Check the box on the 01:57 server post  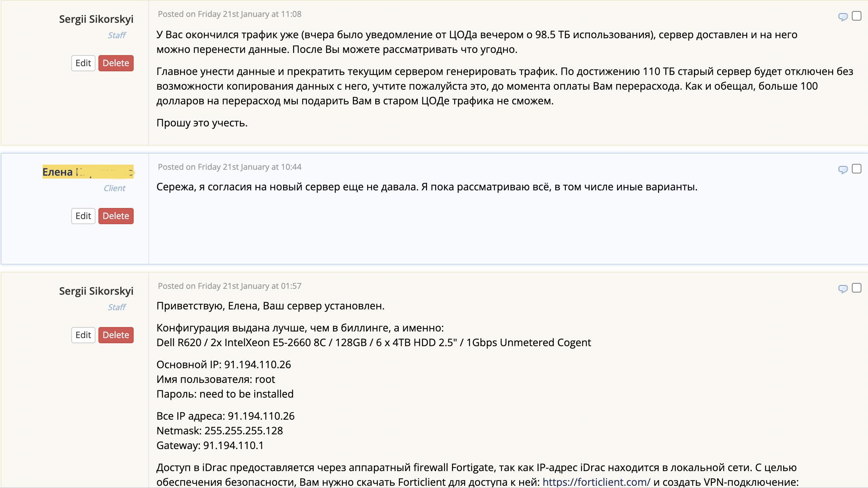857,288
